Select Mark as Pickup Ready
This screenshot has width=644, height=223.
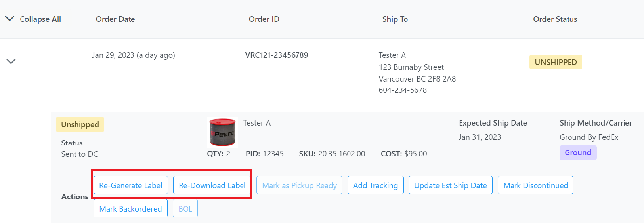(x=299, y=185)
